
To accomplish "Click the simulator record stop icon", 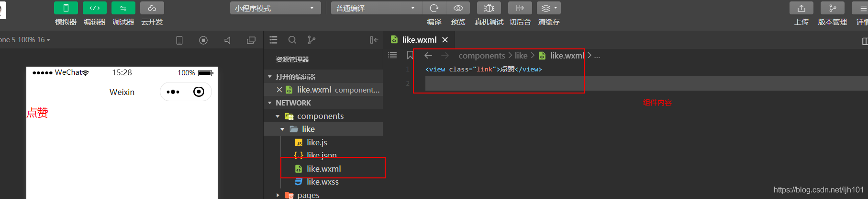I will pos(203,40).
